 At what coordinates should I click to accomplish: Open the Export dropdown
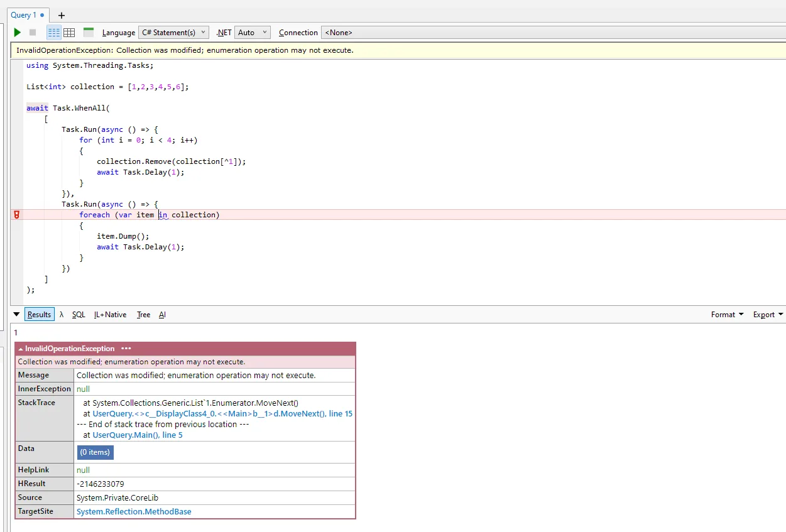(x=767, y=314)
